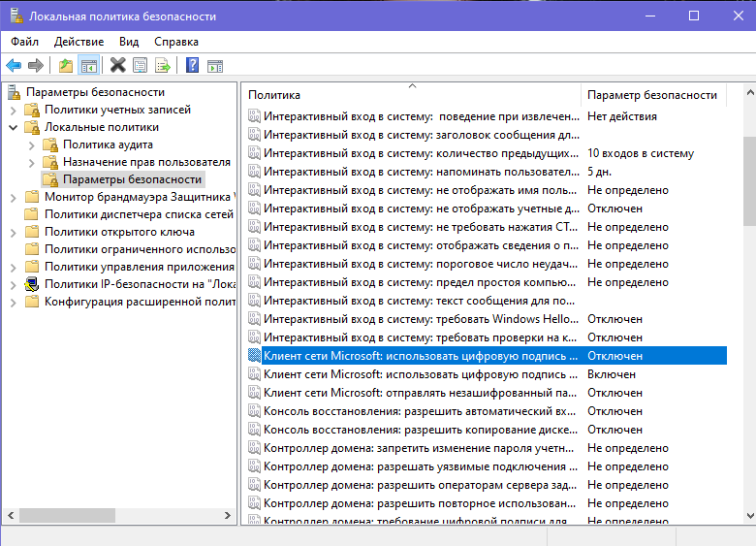The image size is (756, 546).
Task: Click folder icon of Политики управления приложениями
Action: coord(32,267)
